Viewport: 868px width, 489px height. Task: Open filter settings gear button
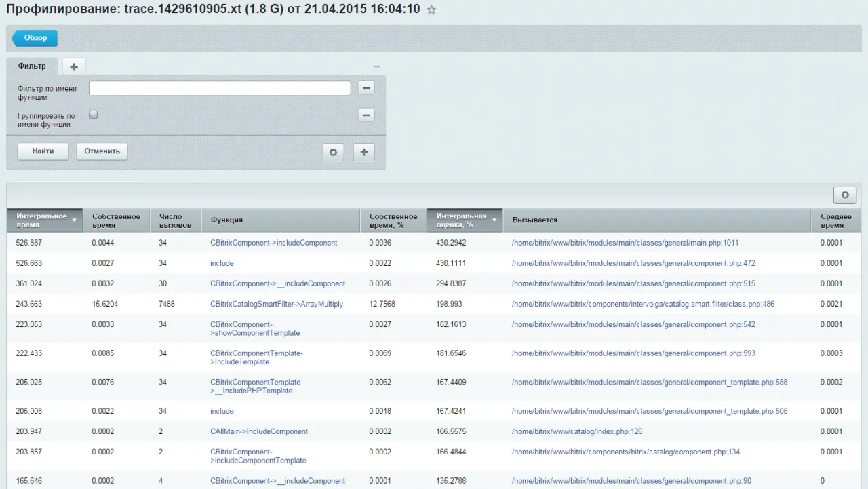coord(333,153)
